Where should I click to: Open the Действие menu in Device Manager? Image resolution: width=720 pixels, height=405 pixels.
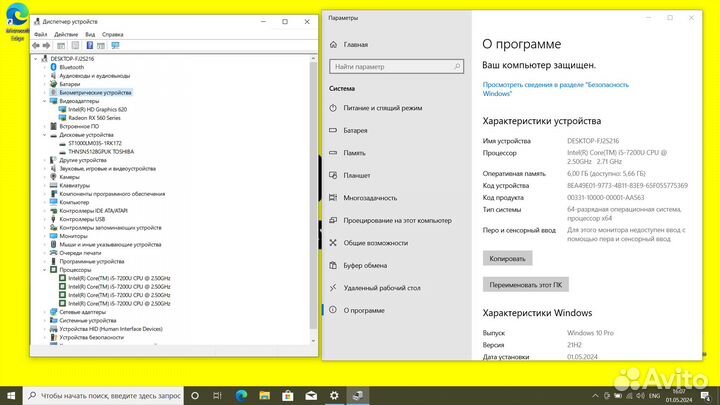[x=66, y=34]
